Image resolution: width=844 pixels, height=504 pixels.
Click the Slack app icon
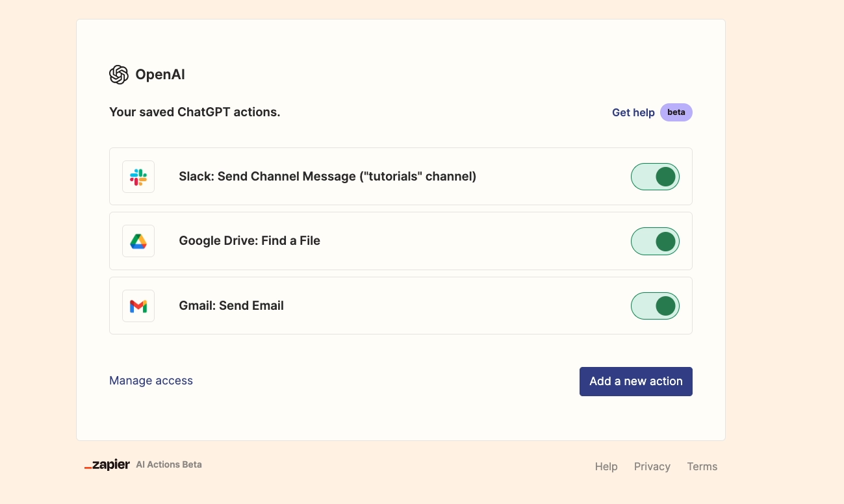[138, 177]
